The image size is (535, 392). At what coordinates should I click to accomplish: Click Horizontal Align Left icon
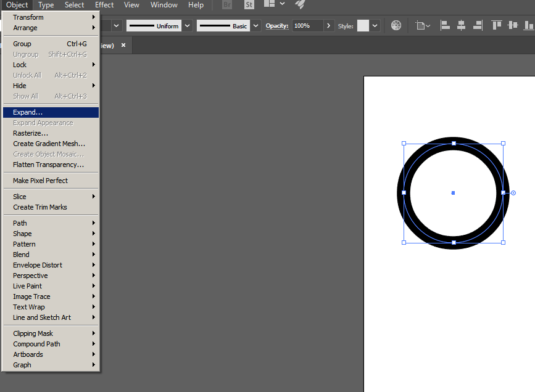point(445,26)
